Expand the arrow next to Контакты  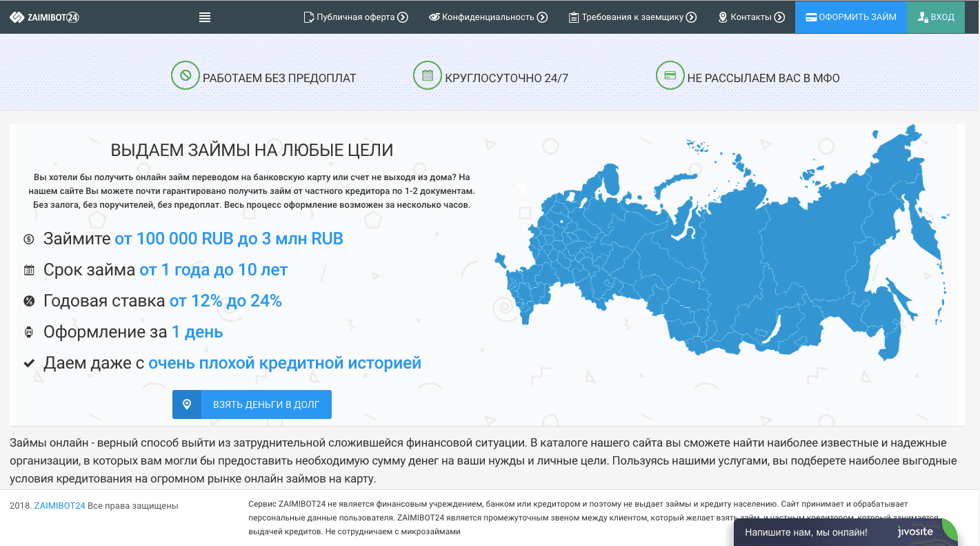(780, 17)
